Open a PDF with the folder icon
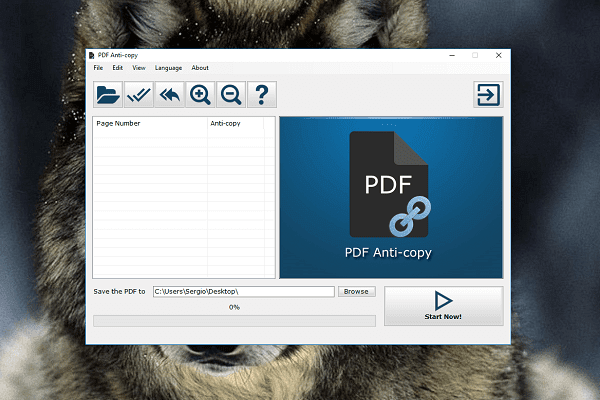Image resolution: width=600 pixels, height=400 pixels. tap(107, 95)
